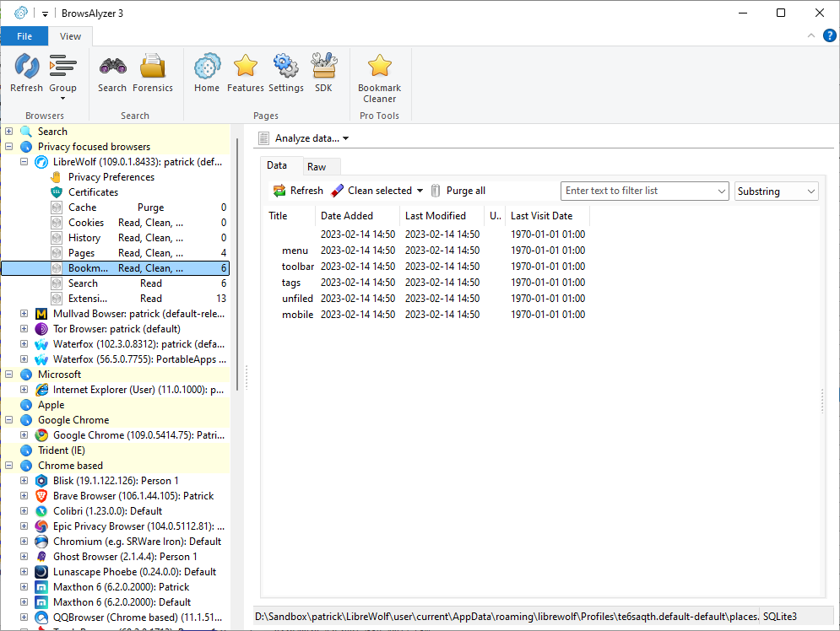Open the filter list history dropdown arrow
The image size is (840, 631).
[x=722, y=191]
